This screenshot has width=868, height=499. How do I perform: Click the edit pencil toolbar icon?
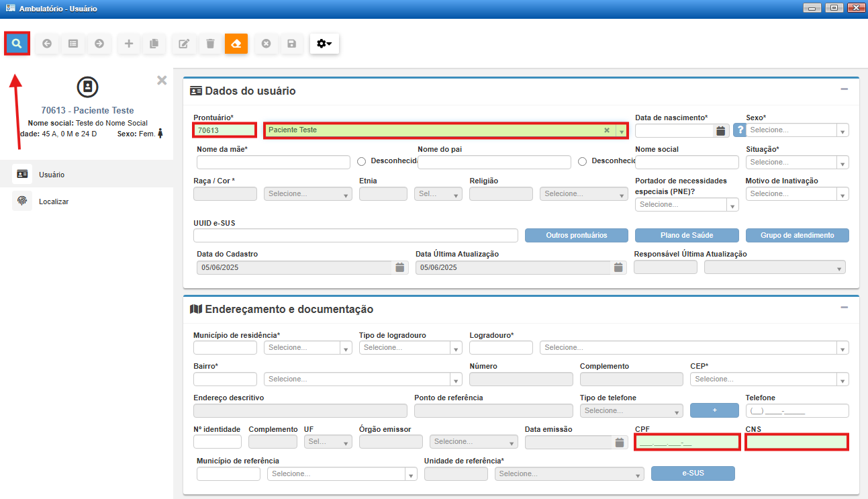(184, 44)
